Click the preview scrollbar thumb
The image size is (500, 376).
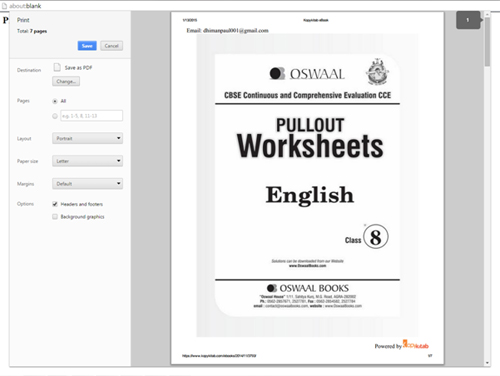(487, 42)
